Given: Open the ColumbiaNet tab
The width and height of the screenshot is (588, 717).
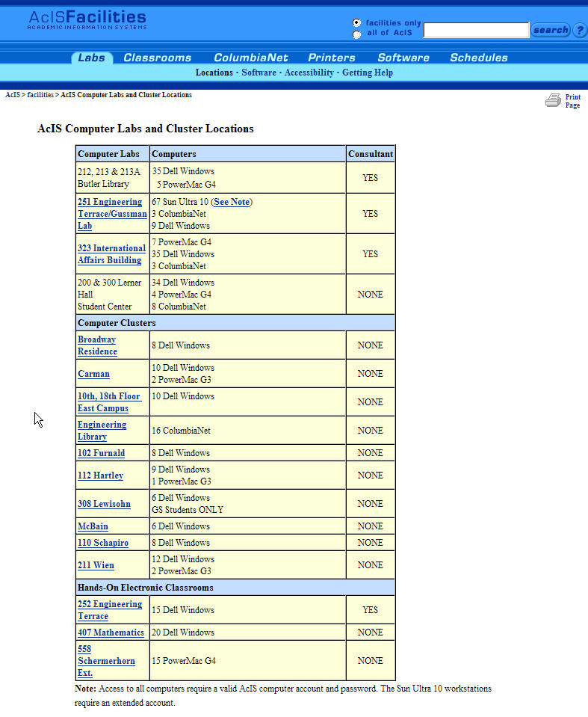Looking at the screenshot, I should pos(251,58).
